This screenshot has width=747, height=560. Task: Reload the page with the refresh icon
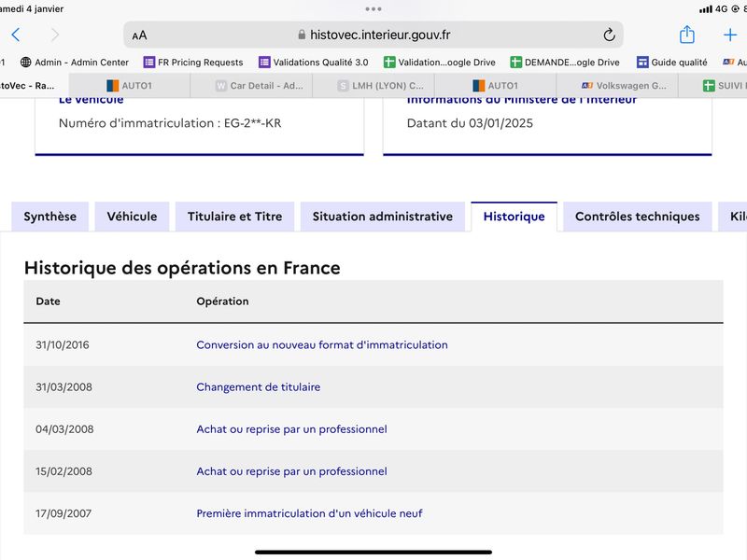tap(609, 35)
